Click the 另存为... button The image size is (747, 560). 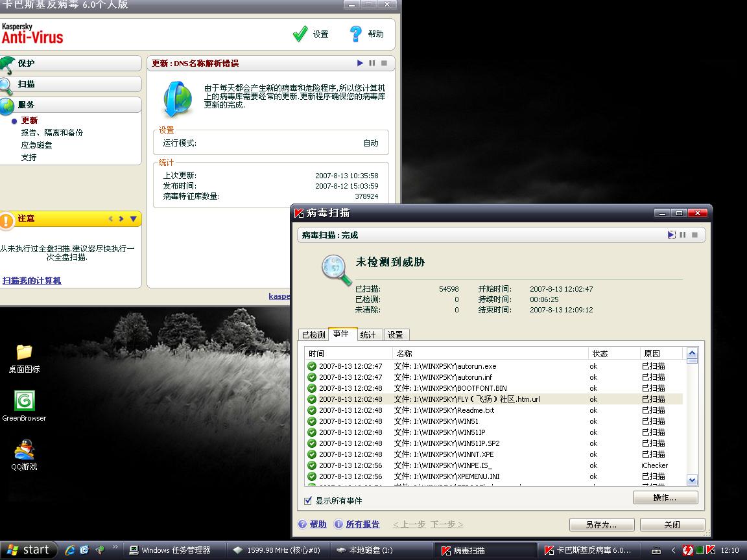[602, 525]
